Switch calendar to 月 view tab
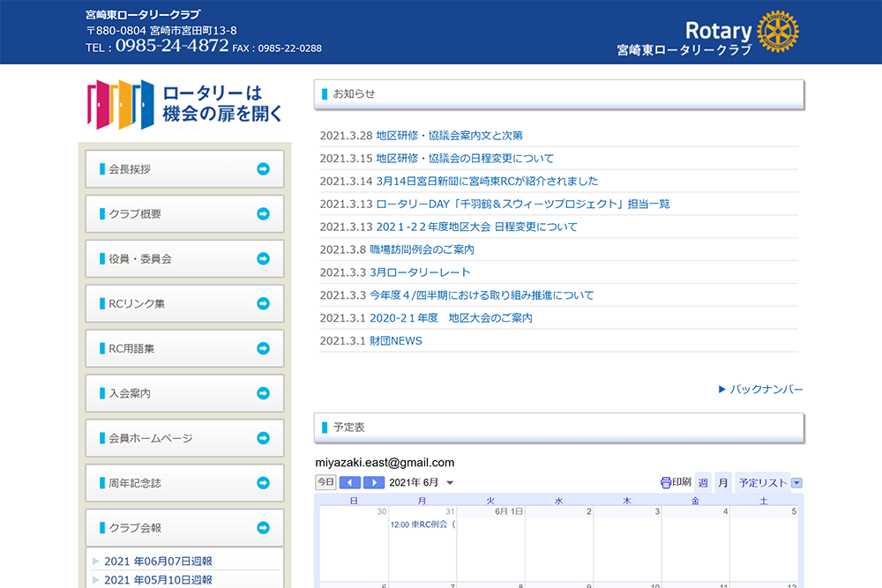Viewport: 882px width, 588px height. click(x=723, y=482)
